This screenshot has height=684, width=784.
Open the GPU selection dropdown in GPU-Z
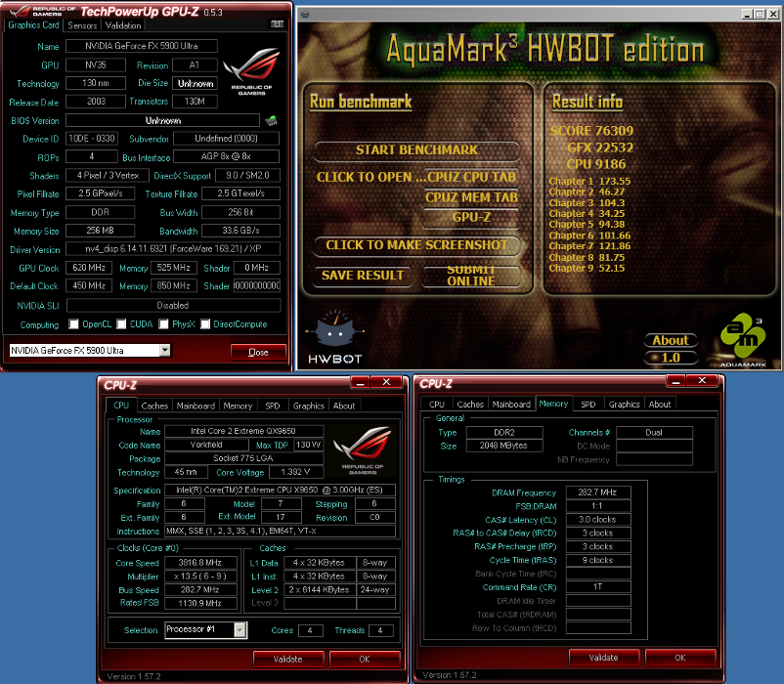coord(165,350)
